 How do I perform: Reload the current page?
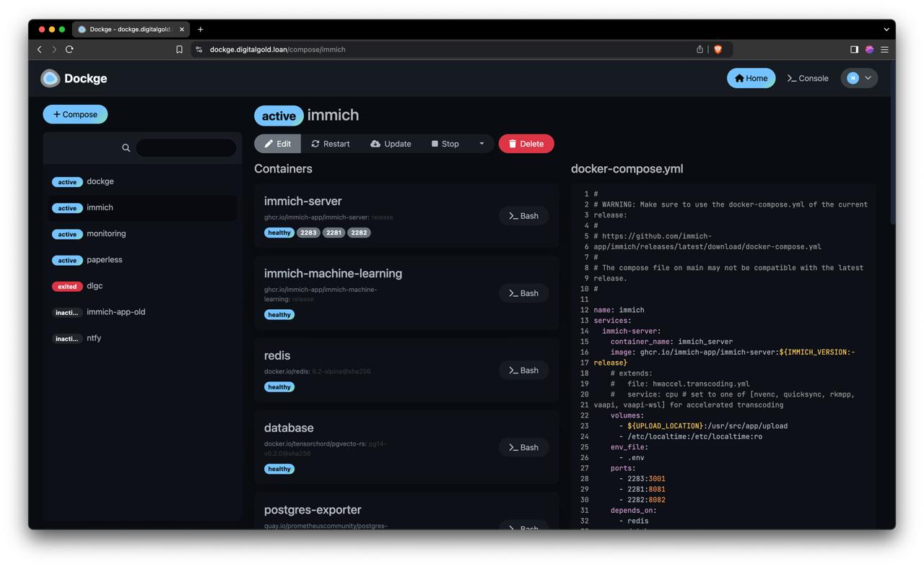[69, 49]
